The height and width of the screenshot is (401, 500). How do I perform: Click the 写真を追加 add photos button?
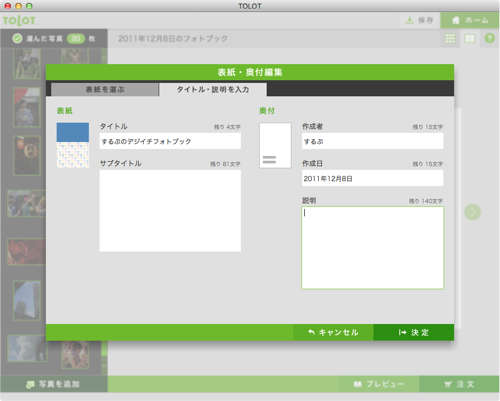(x=54, y=384)
